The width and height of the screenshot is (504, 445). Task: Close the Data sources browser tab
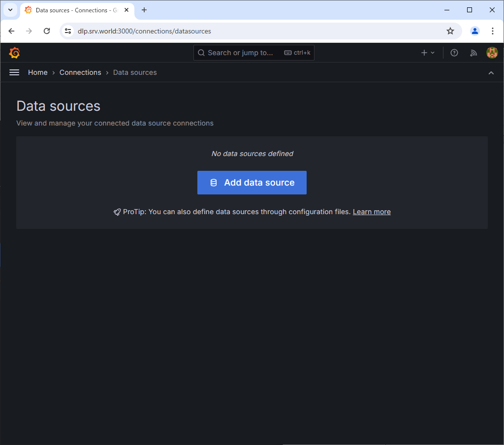tap(126, 10)
